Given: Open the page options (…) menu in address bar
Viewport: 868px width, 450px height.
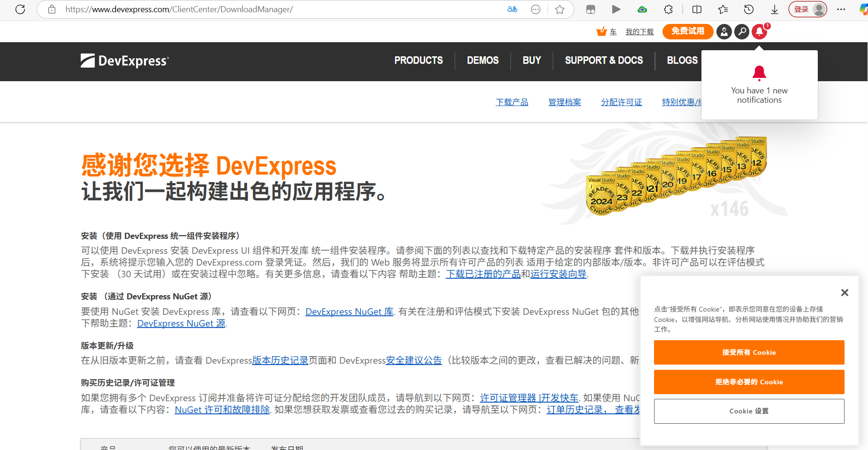Looking at the screenshot, I should coord(535,9).
